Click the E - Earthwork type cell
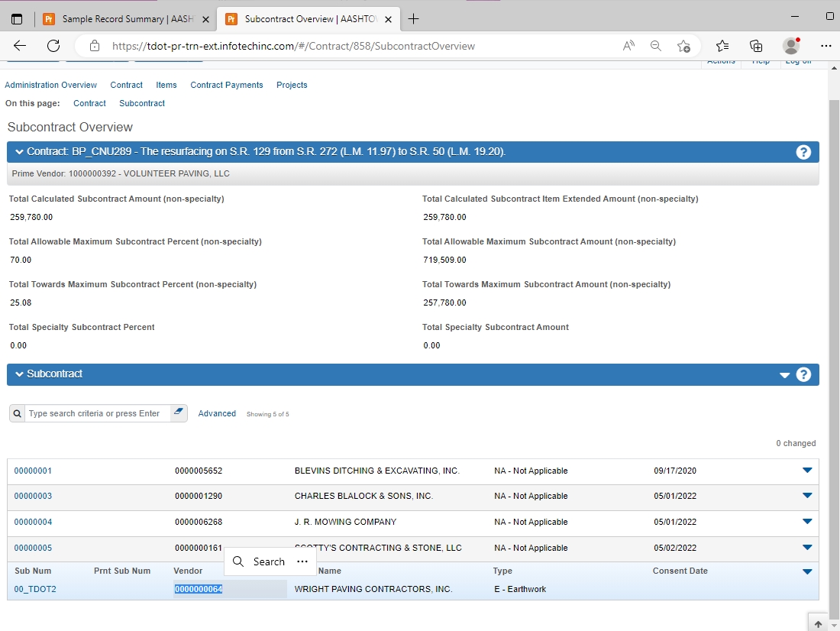The image size is (840, 631). tap(520, 589)
